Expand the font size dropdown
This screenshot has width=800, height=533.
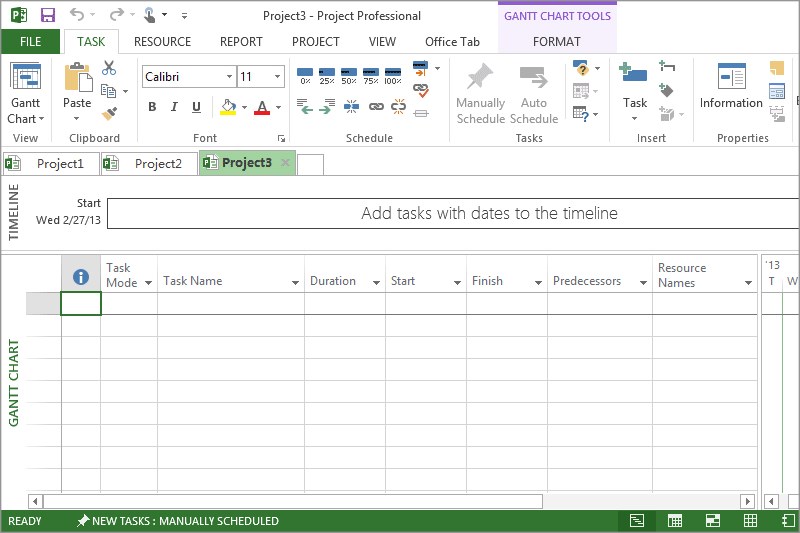(277, 77)
